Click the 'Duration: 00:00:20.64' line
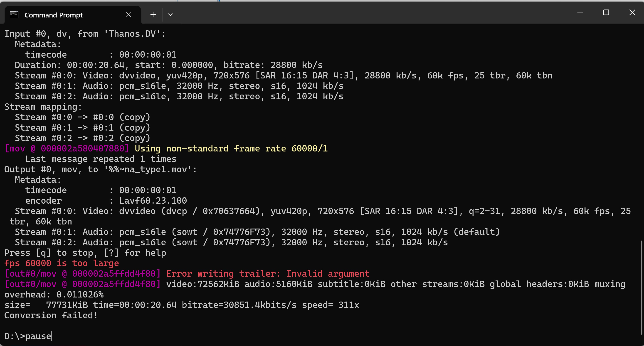Image resolution: width=644 pixels, height=346 pixels. coord(169,65)
